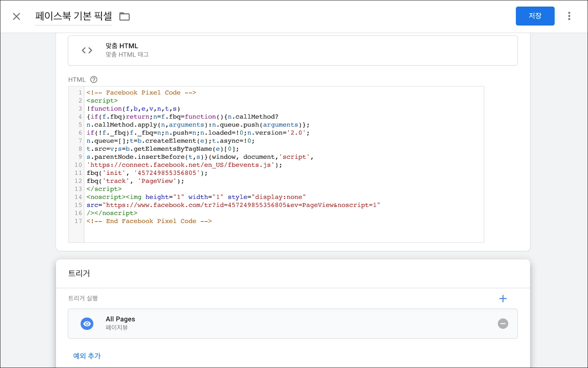Remove the All Pages trigger
This screenshot has width=588, height=368.
coord(503,324)
